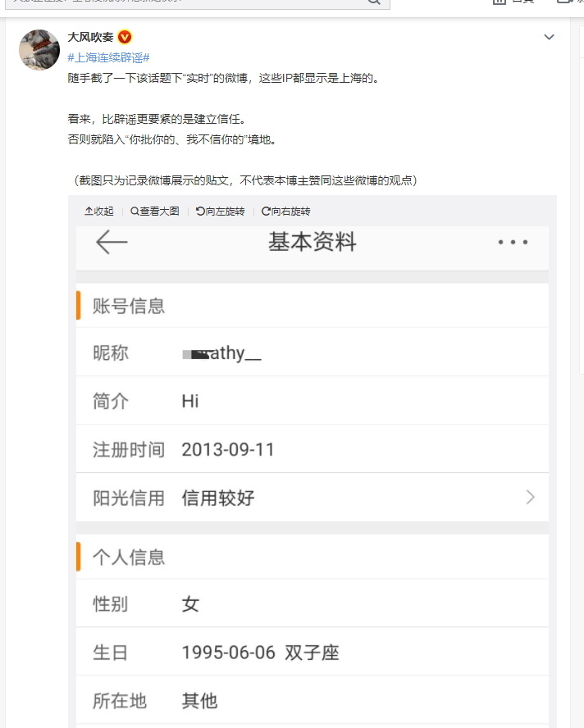The image size is (584, 728).
Task: Open the post options chevron menu
Action: coord(550,37)
